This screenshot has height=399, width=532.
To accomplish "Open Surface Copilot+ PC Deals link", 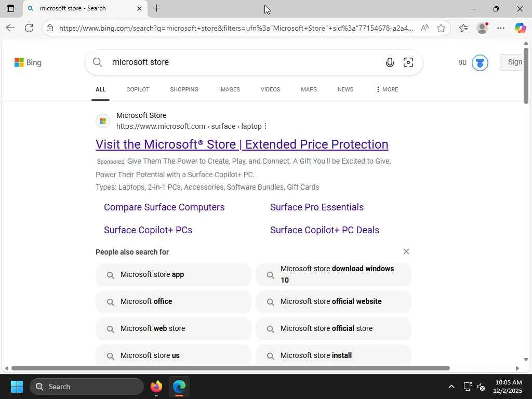I will 325,230.
